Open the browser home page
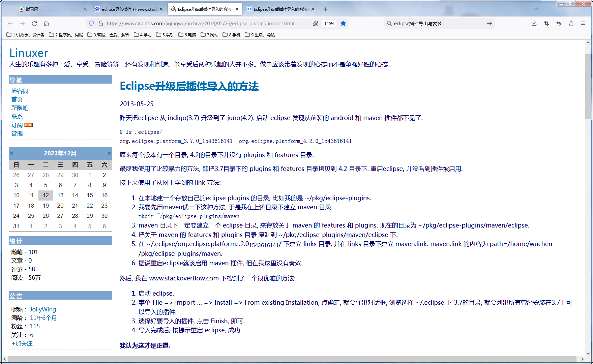This screenshot has width=593, height=364. tap(47, 23)
